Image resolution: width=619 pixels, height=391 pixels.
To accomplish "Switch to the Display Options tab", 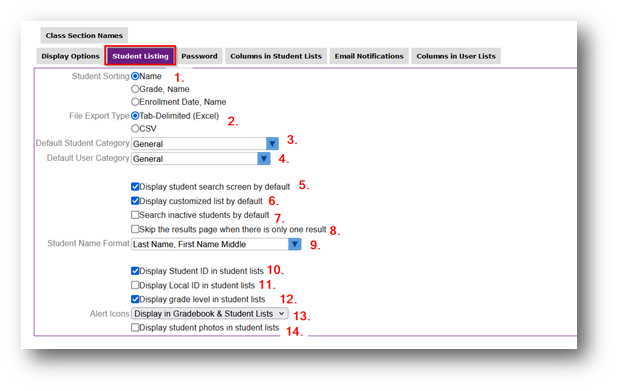I will point(70,56).
